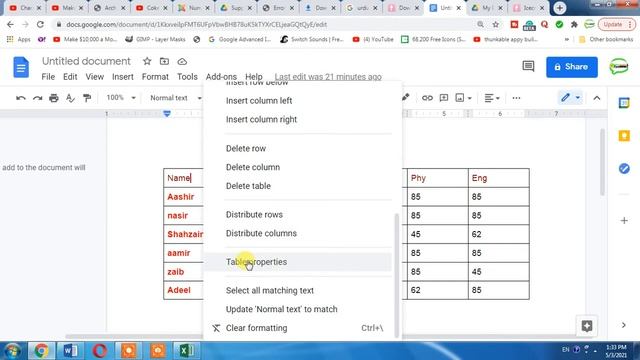The width and height of the screenshot is (640, 360).
Task: Click the Redo icon in toolbar
Action: point(38,98)
